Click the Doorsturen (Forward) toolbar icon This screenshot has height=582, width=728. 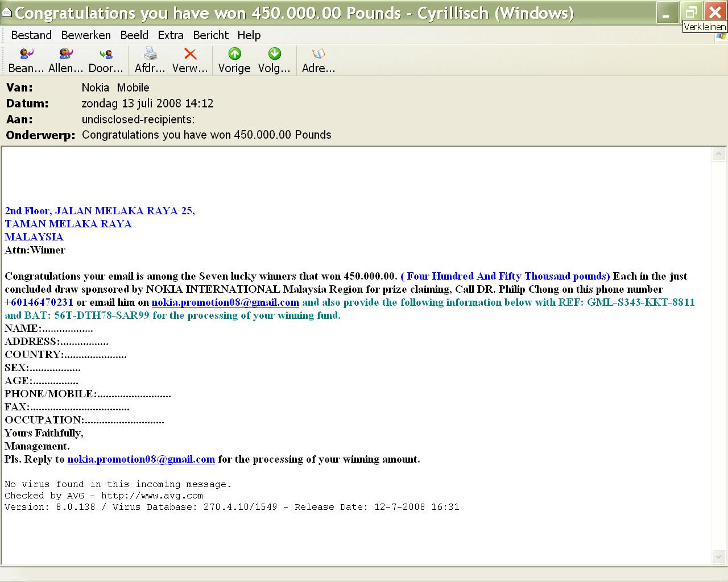pos(106,55)
